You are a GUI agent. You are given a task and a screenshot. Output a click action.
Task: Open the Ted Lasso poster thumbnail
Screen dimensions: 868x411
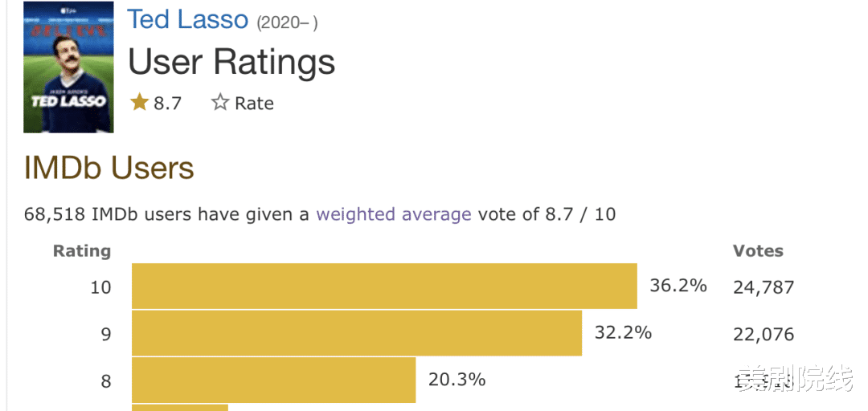coord(68,67)
